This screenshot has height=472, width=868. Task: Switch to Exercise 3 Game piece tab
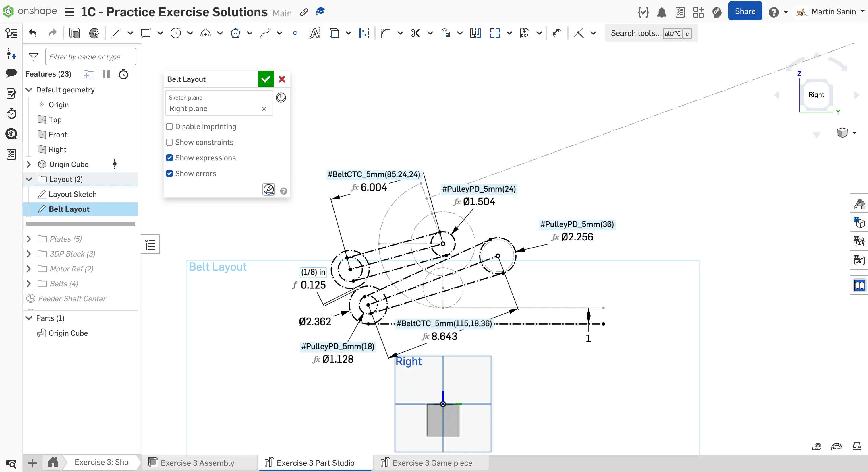pyautogui.click(x=432, y=463)
